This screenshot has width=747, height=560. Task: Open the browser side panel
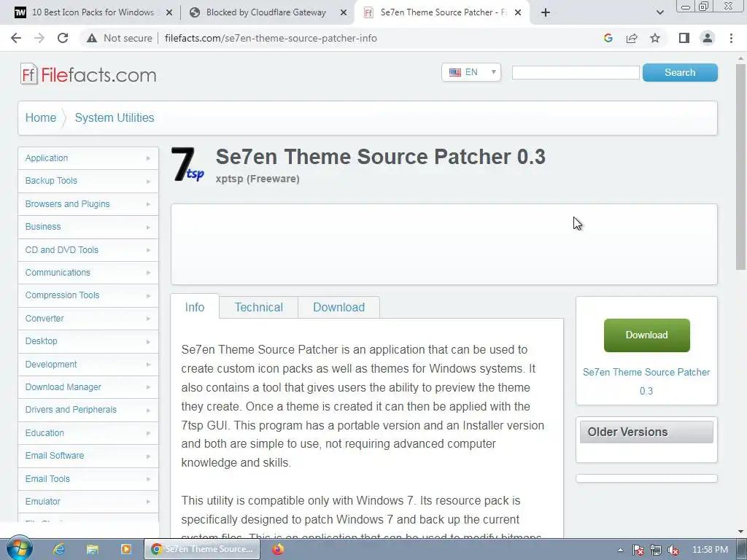684,38
